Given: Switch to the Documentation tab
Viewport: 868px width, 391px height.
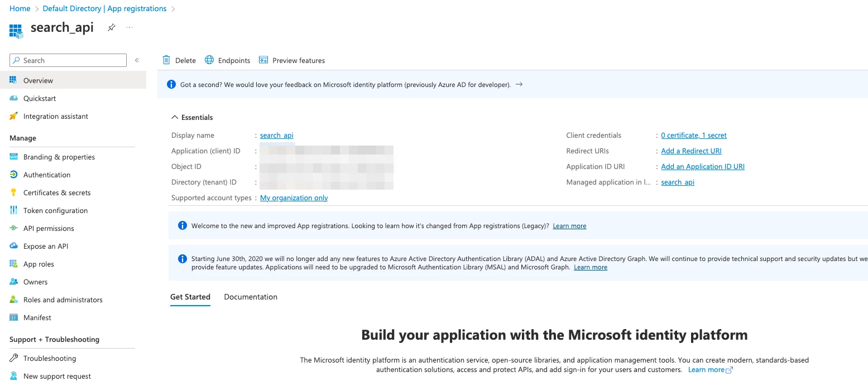Looking at the screenshot, I should click(x=251, y=297).
